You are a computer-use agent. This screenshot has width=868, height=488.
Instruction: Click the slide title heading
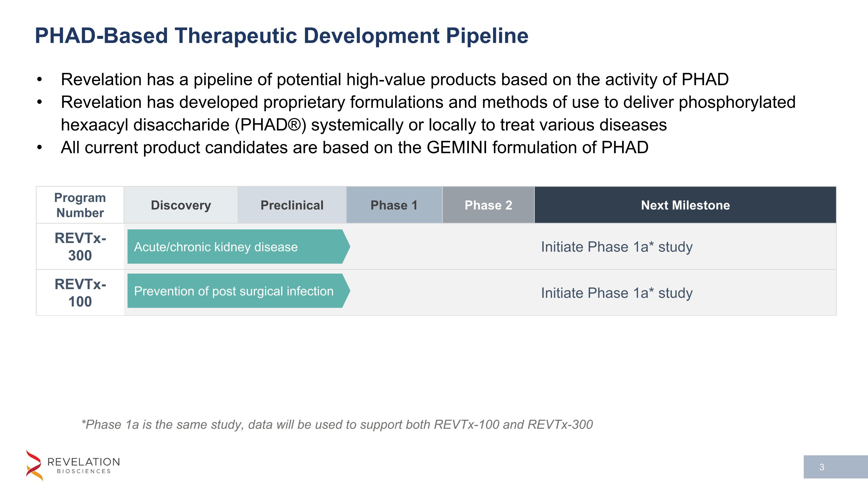[x=281, y=36]
